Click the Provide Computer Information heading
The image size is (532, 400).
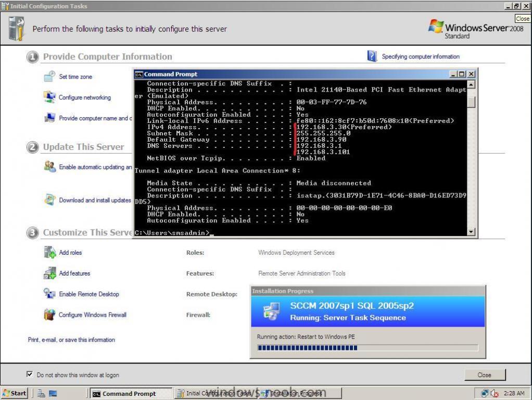tap(108, 57)
